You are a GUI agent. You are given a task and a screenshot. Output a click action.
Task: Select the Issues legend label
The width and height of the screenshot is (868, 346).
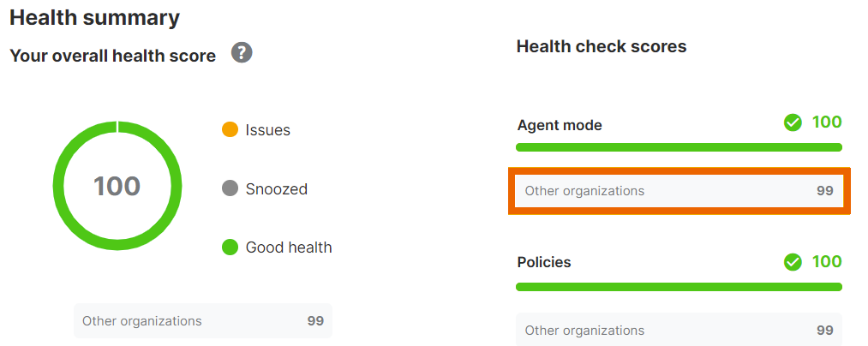coord(267,130)
